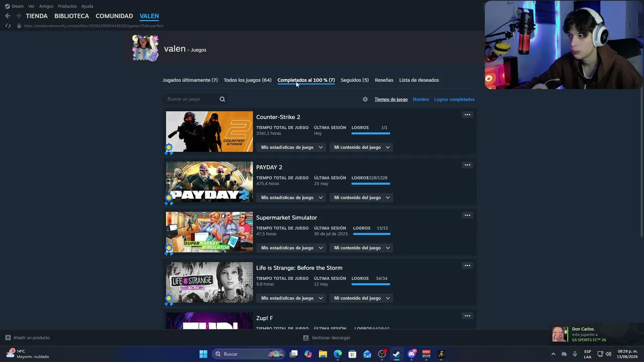This screenshot has width=644, height=362.
Task: Go to the BIBLIOTECA section
Action: coord(71,16)
